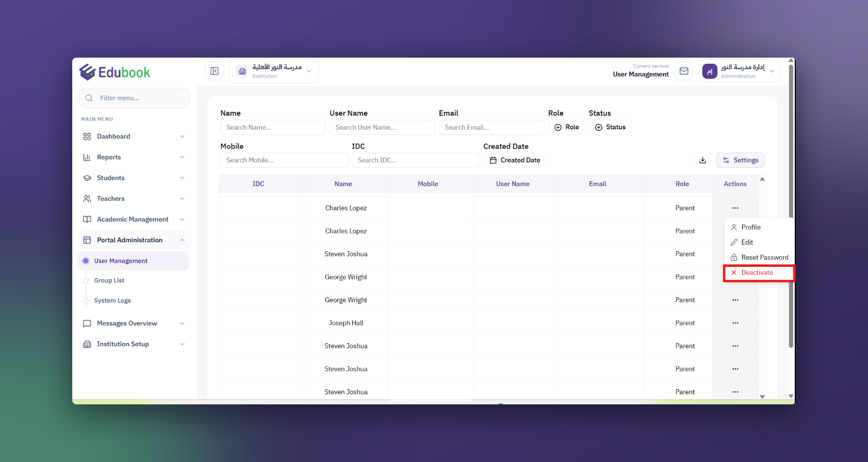This screenshot has width=868, height=462.
Task: Expand the Academic Management chevron
Action: (182, 219)
